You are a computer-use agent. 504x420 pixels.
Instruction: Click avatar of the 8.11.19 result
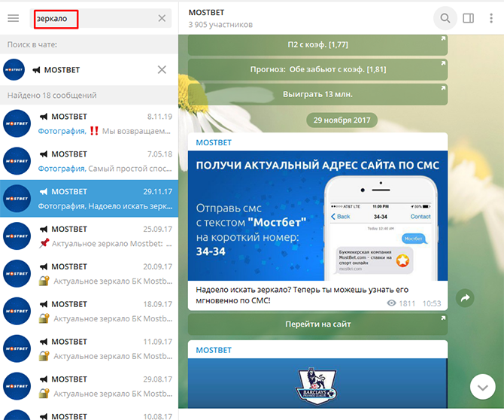coord(17,123)
